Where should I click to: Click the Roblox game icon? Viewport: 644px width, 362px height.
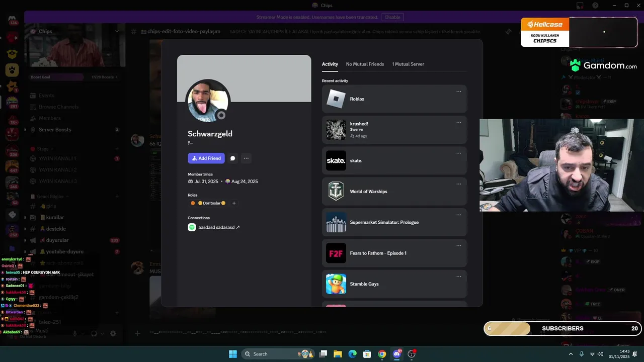(x=336, y=99)
